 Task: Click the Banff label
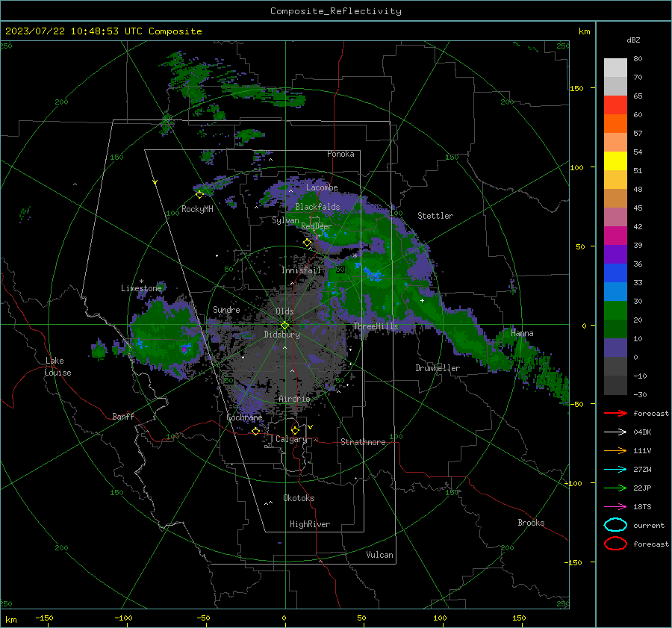coord(123,416)
